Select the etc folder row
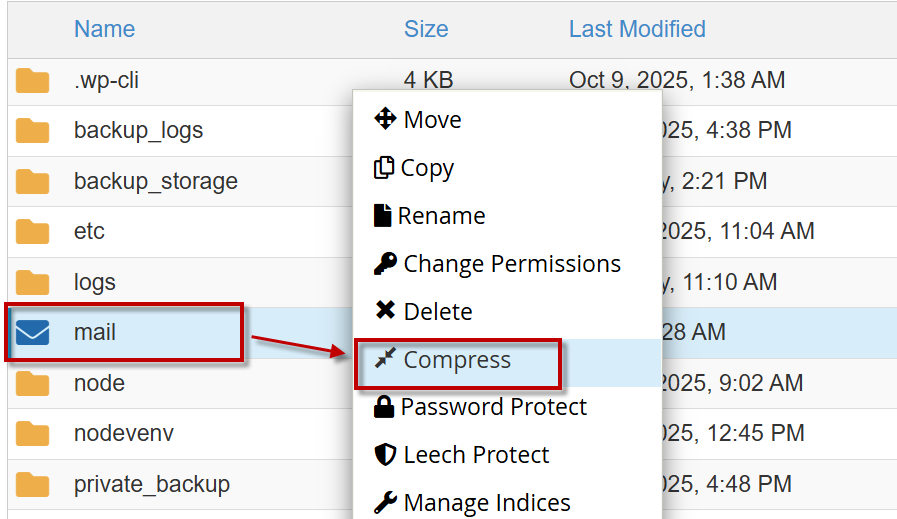Screen dimensions: 897x519 tap(89, 232)
